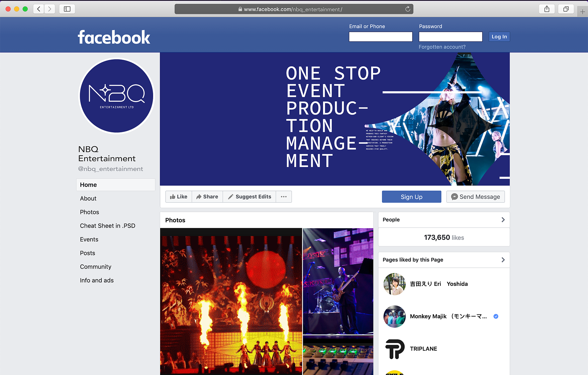Open the Eri Yoshida page link
This screenshot has width=588, height=375.
click(439, 284)
